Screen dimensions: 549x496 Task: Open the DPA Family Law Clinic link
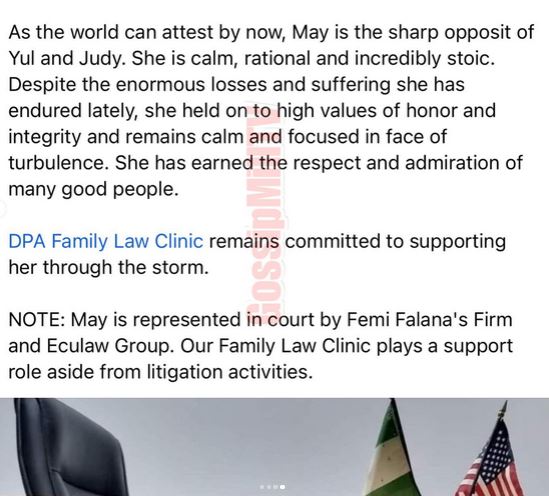(106, 242)
